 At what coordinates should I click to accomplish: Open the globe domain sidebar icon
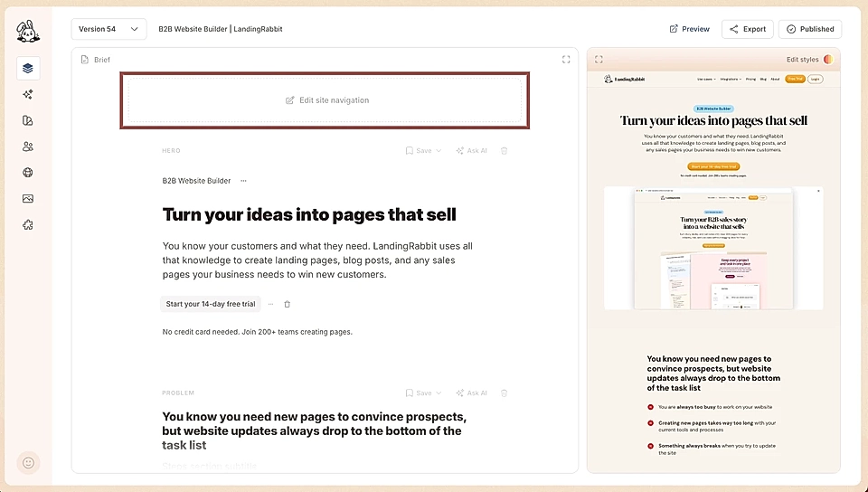[x=28, y=172]
